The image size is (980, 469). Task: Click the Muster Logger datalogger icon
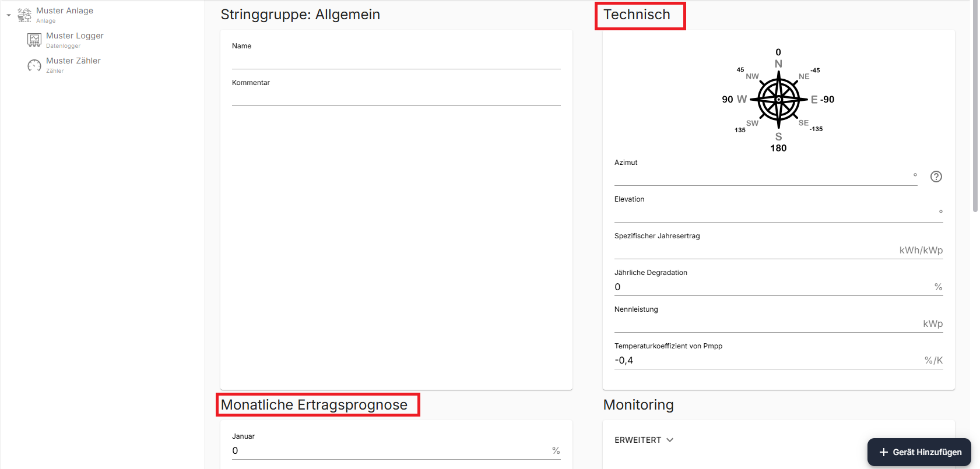pos(34,40)
